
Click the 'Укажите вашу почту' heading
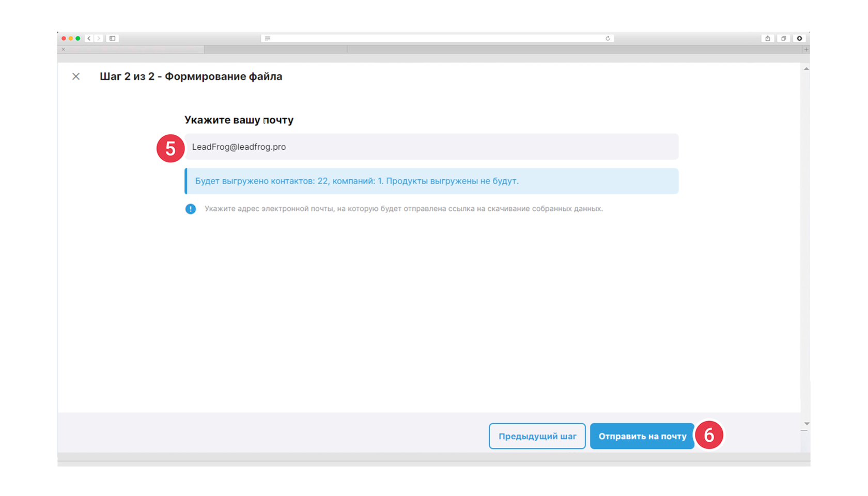[239, 120]
